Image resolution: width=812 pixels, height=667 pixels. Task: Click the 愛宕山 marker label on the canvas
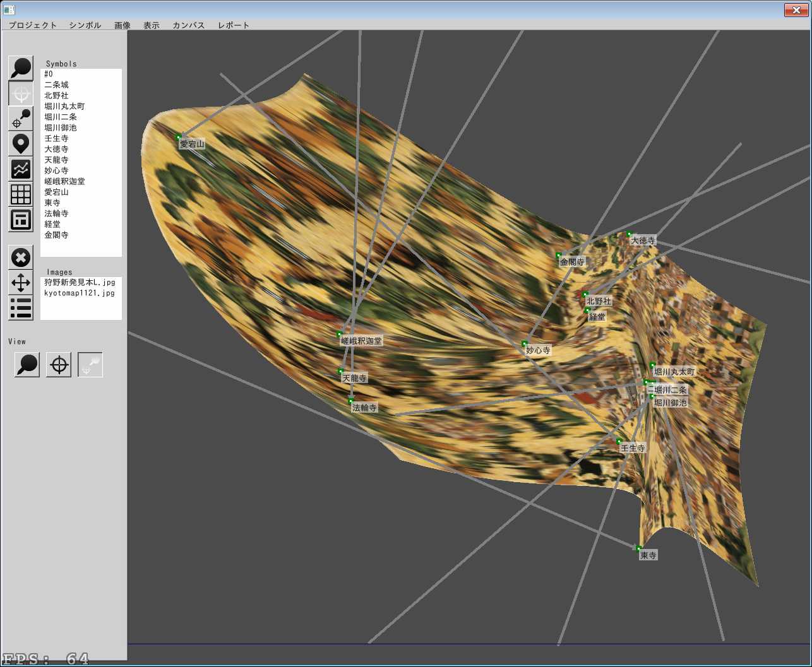click(192, 145)
